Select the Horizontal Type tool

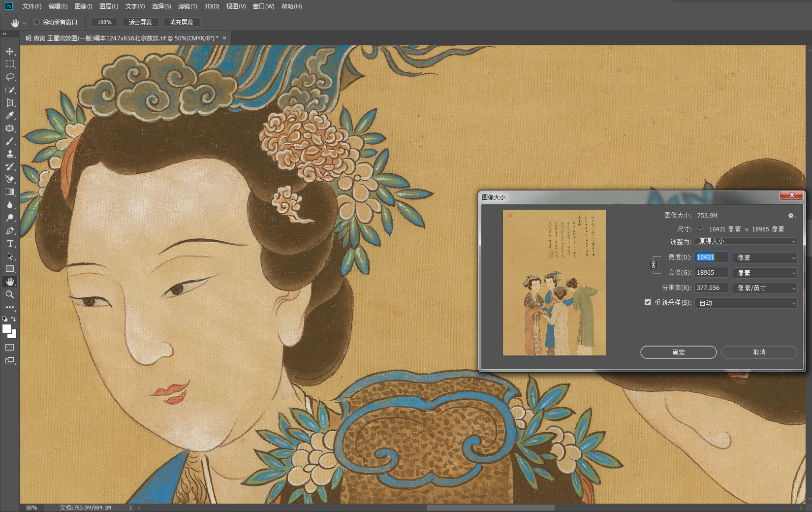[10, 243]
